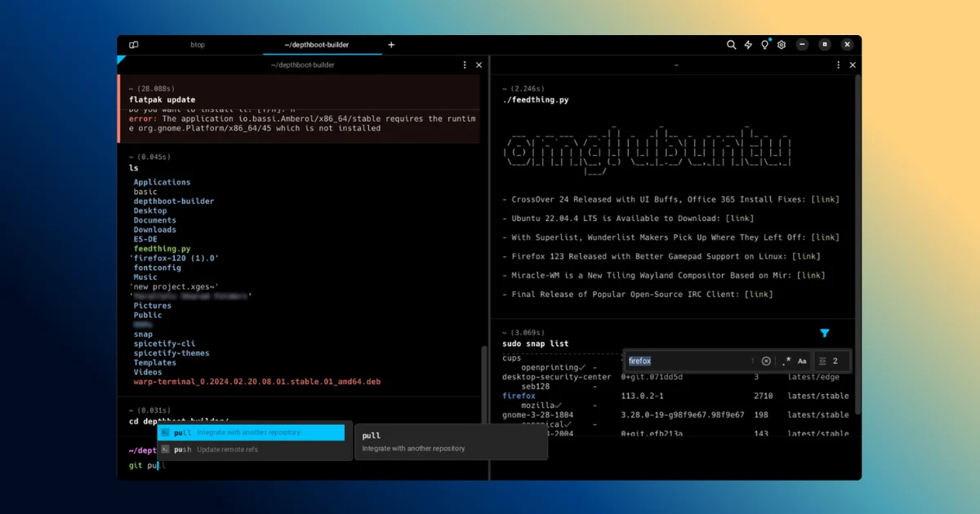Click the sudo snap list command

(535, 344)
